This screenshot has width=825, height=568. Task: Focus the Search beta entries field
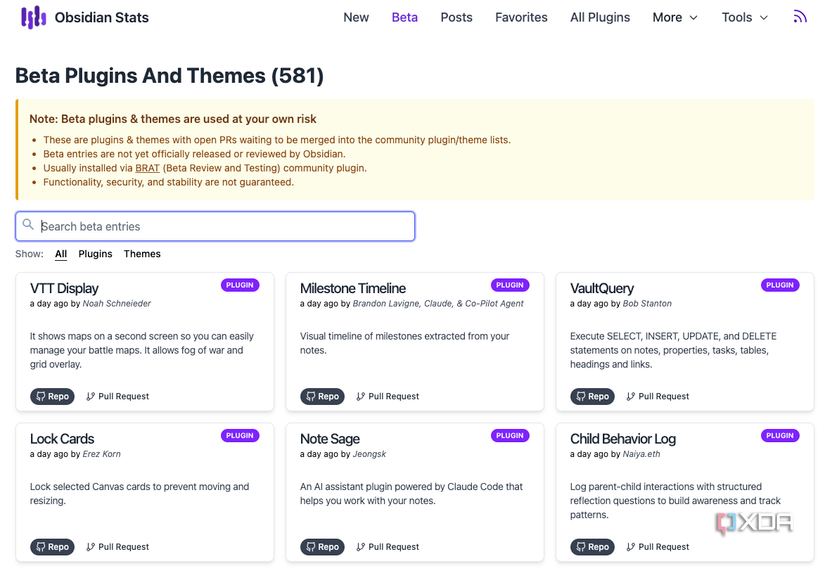[220, 226]
